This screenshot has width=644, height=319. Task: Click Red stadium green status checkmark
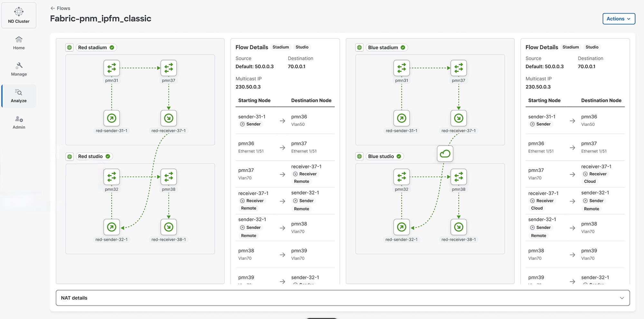click(112, 48)
